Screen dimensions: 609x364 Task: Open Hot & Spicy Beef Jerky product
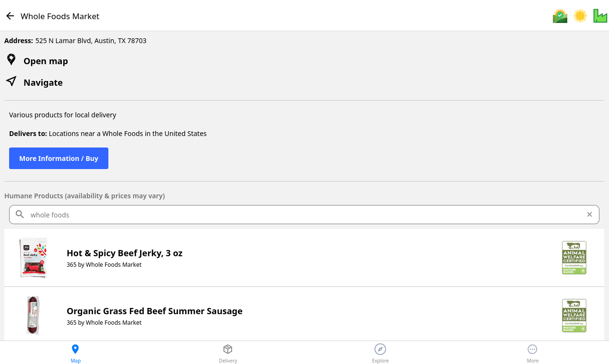[304, 258]
